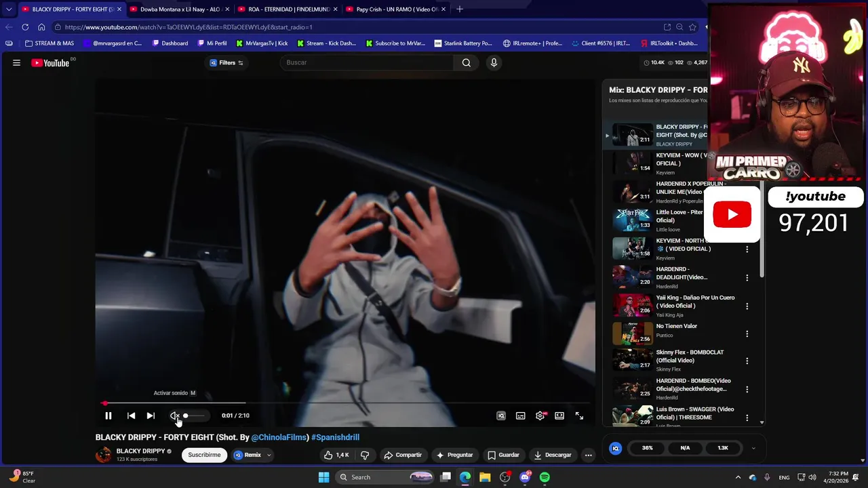The height and width of the screenshot is (488, 868).
Task: Switch to Dowba Montana x Lil Naay tab
Action: (179, 9)
